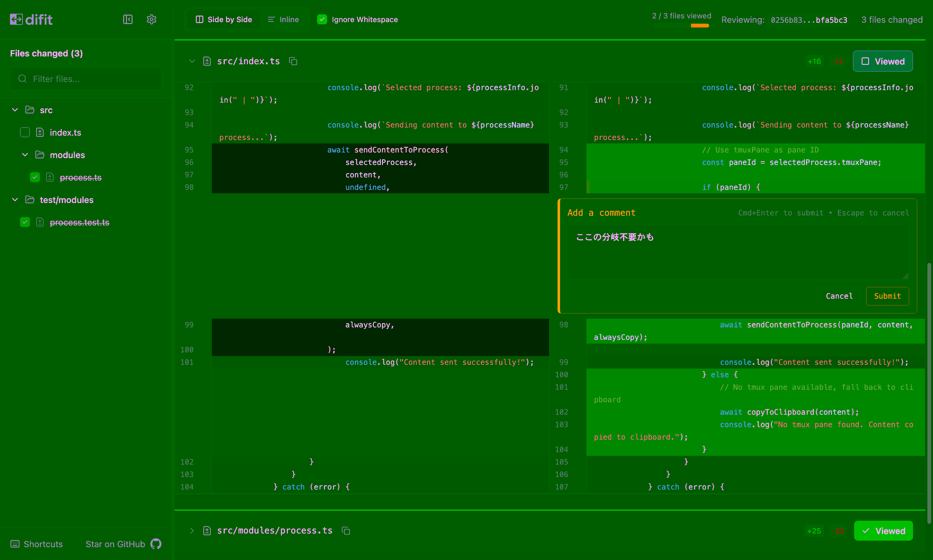The image size is (933, 560).
Task: Click comment textarea resize handle
Action: pyautogui.click(x=905, y=276)
